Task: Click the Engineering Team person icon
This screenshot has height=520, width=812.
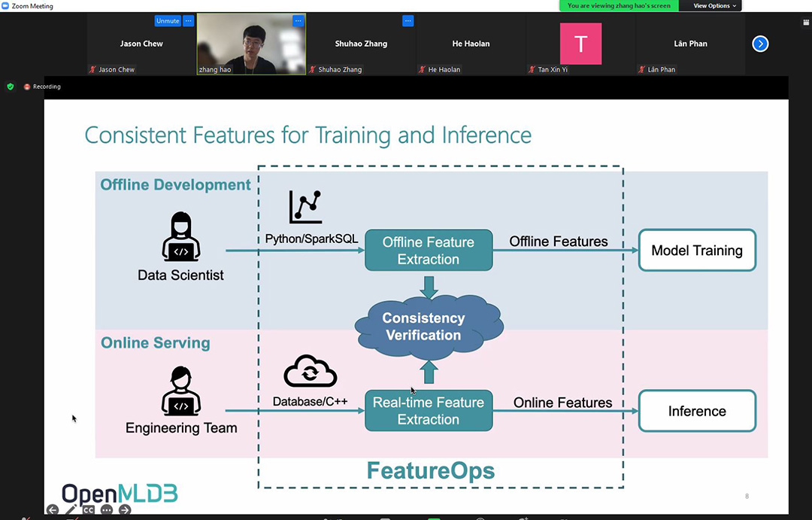Action: 180,391
